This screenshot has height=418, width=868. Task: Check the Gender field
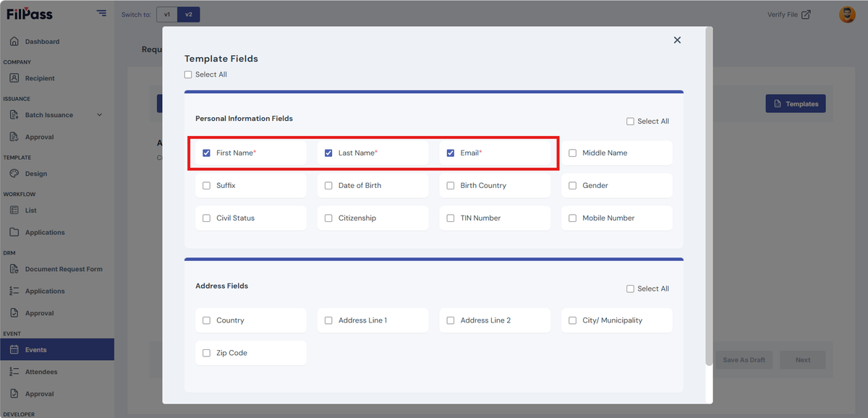[x=573, y=186]
